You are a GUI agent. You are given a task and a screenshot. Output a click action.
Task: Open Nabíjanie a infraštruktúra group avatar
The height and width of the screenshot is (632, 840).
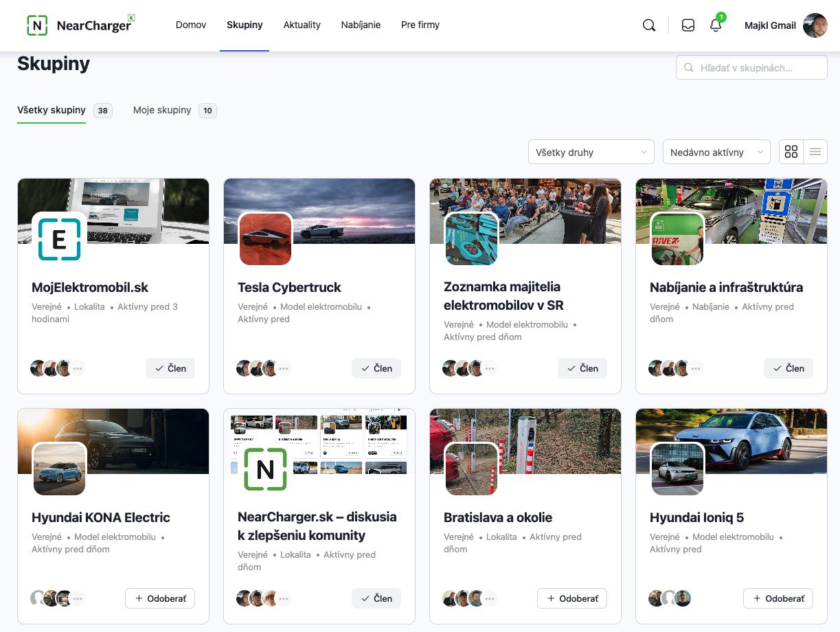pos(677,238)
